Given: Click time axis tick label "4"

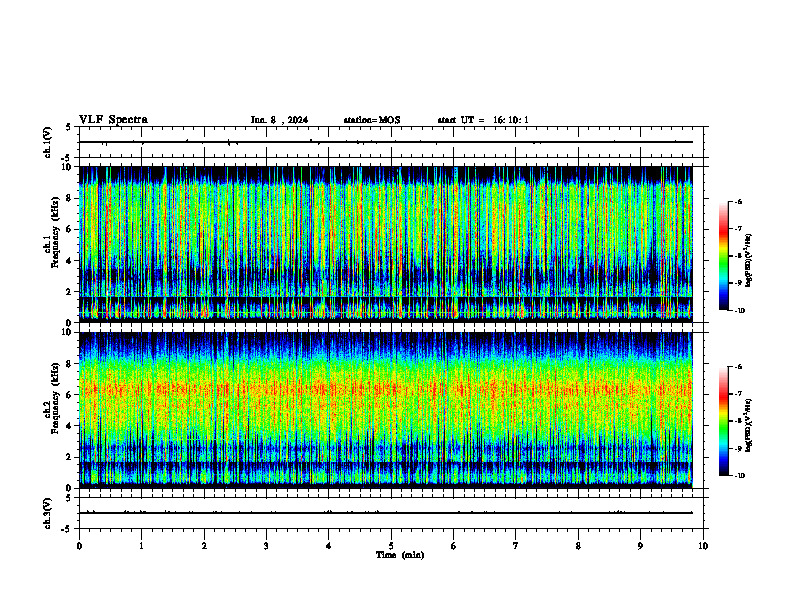Looking at the screenshot, I should pos(328,546).
